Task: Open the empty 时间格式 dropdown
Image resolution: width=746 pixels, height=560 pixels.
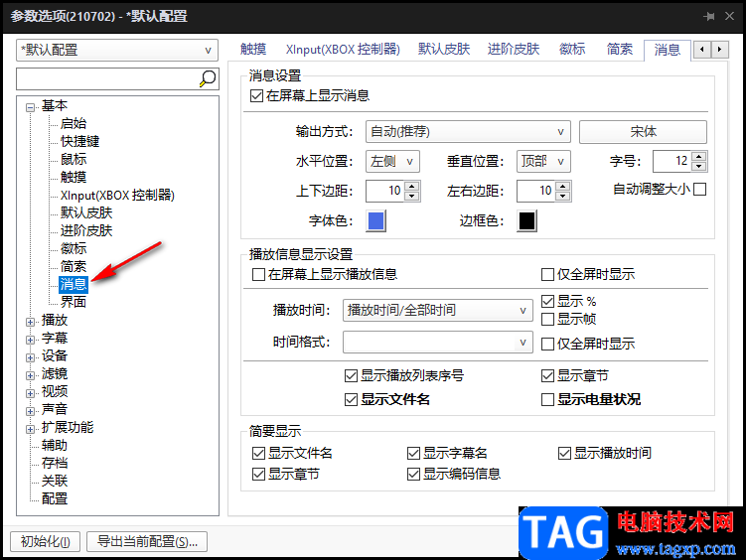Action: click(x=438, y=343)
